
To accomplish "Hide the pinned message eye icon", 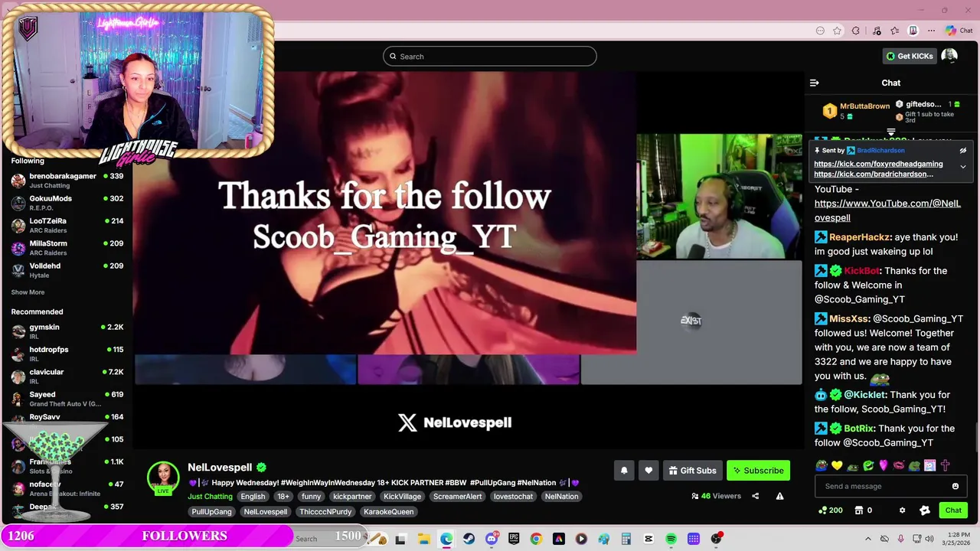I will point(963,151).
